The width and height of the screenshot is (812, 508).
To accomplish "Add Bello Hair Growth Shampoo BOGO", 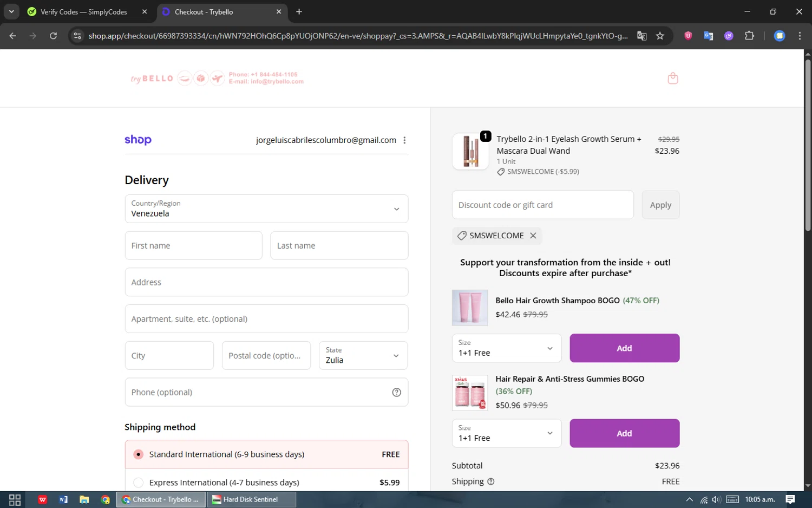I will coord(624,348).
